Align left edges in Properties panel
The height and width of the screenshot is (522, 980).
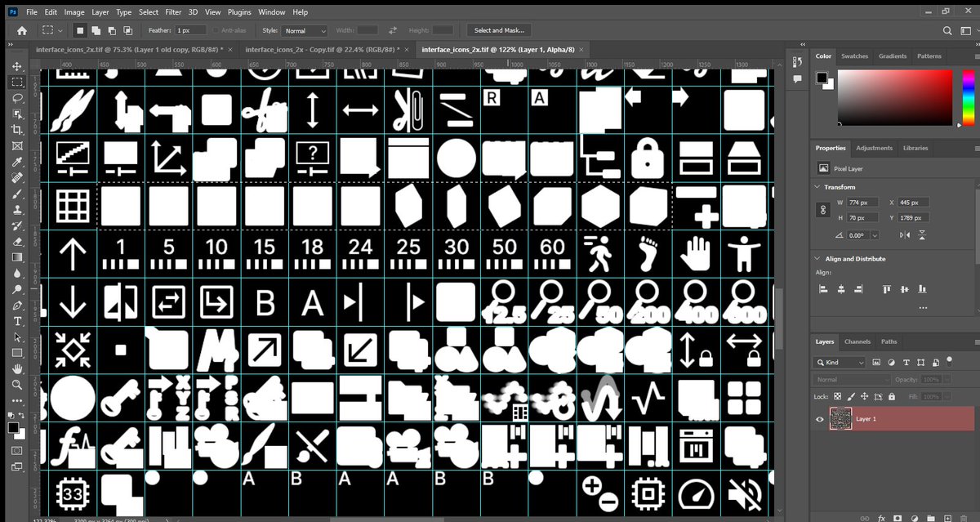click(x=822, y=288)
